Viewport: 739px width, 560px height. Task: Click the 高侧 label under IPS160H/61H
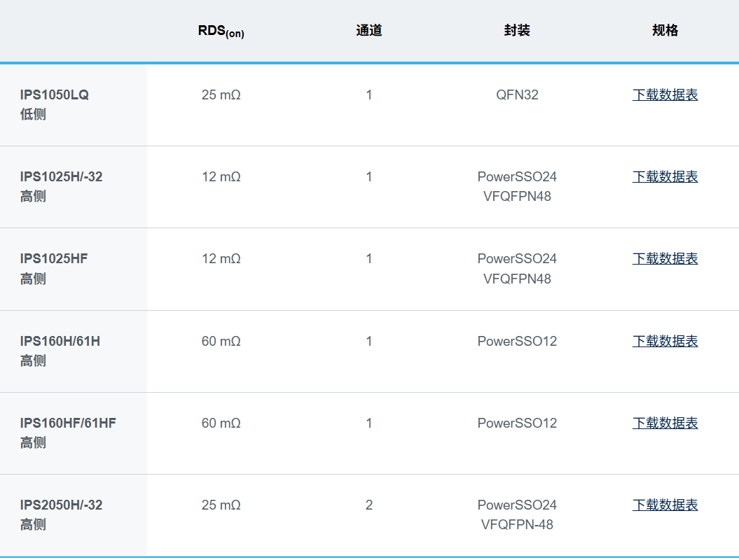click(x=33, y=360)
